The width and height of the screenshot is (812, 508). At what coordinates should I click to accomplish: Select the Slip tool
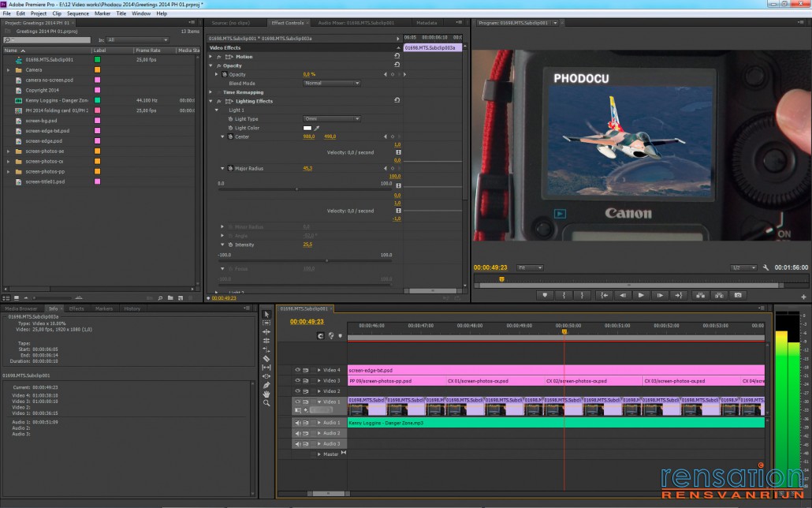266,367
